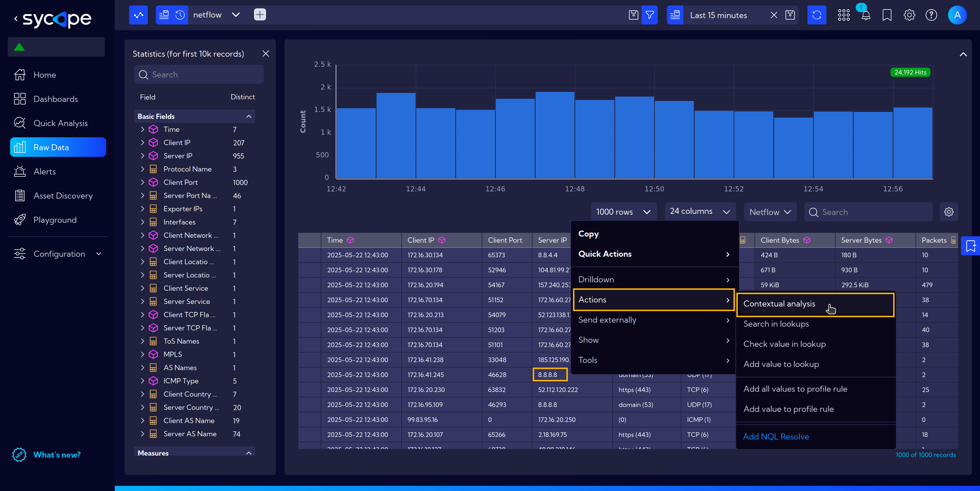Click Add NQL Resolve link

point(776,437)
